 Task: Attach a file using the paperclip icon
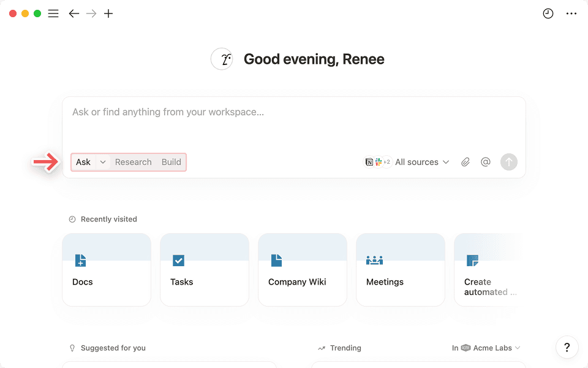click(x=465, y=162)
